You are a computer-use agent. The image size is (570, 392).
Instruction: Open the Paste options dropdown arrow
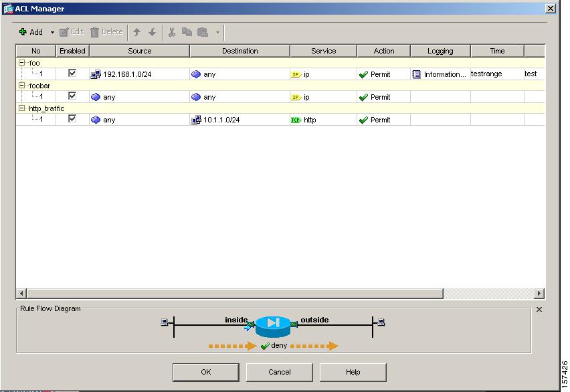pos(217,32)
